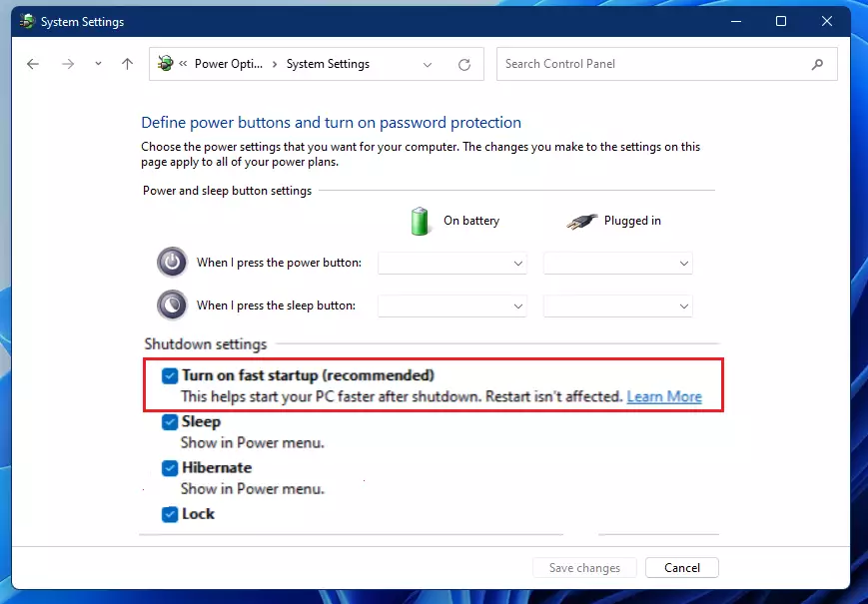Click the power button icon
868x604 pixels.
(x=172, y=262)
